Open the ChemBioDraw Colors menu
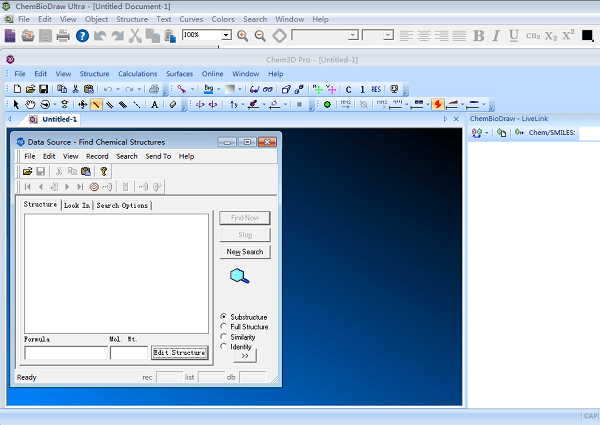This screenshot has height=425, width=600. pos(223,19)
